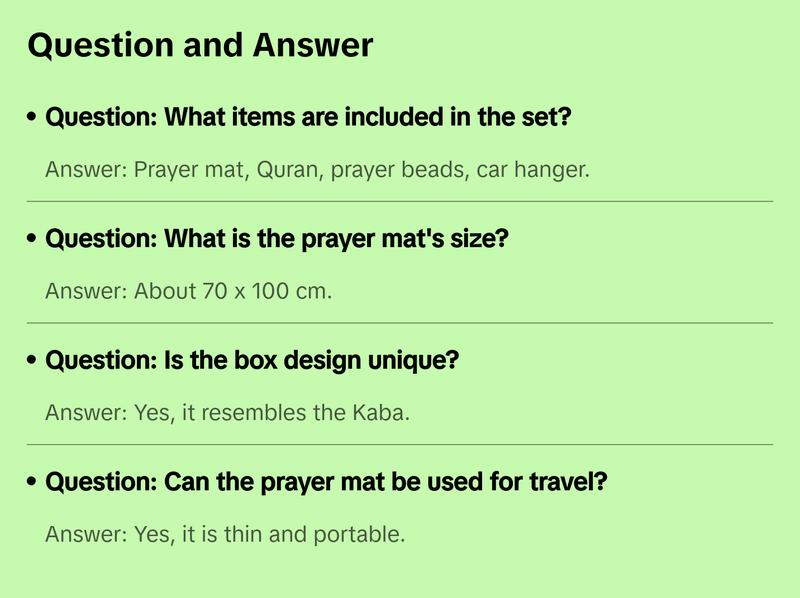Image resolution: width=800 pixels, height=598 pixels.
Task: Click the answer "About 70 x 100 cm"
Action: [188, 292]
